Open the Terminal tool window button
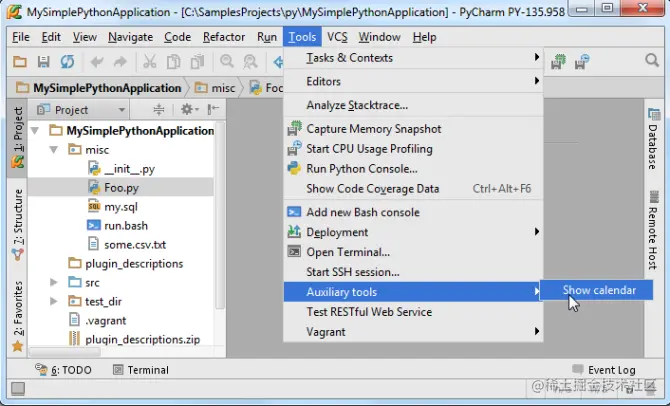670x406 pixels. point(141,370)
